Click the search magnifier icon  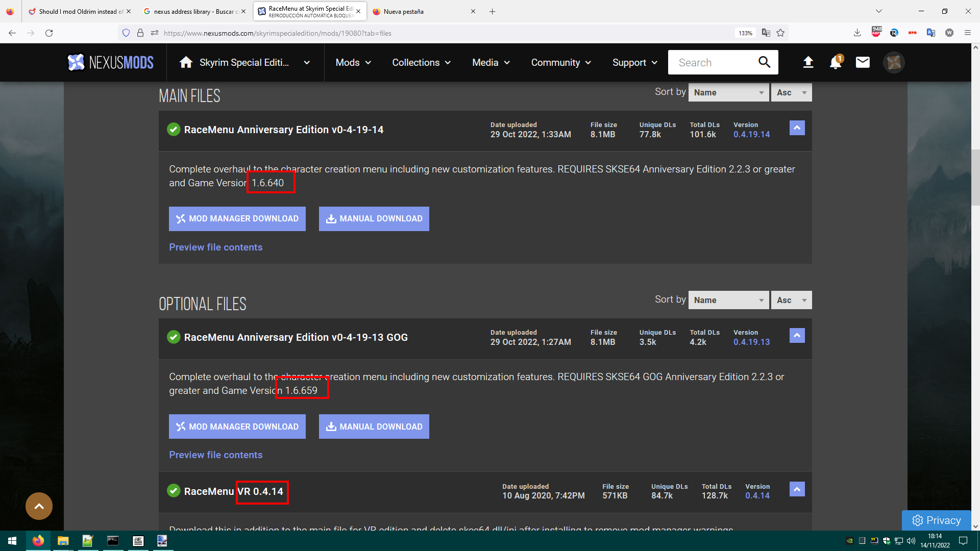tap(764, 62)
